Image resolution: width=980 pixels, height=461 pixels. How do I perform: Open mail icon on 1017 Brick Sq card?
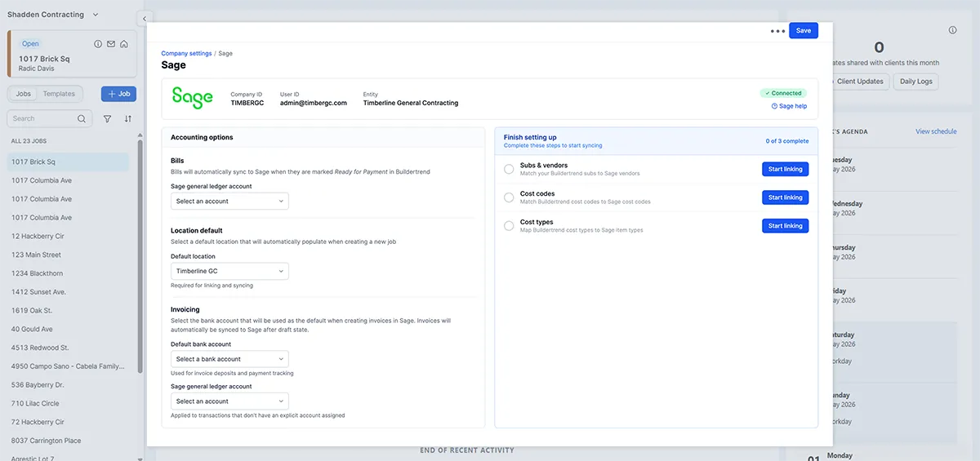point(111,44)
